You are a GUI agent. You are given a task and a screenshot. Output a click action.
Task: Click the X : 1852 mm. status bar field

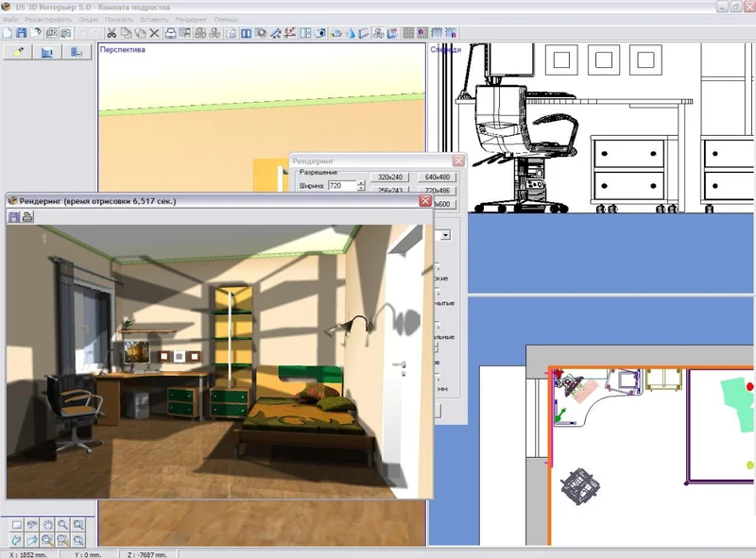coord(29,554)
